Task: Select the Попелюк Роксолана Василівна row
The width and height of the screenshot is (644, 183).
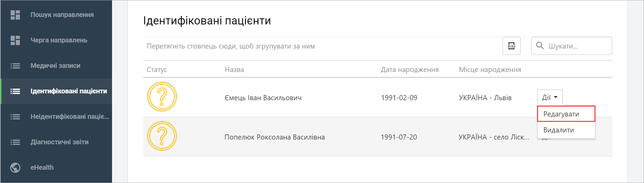Action: (378, 137)
